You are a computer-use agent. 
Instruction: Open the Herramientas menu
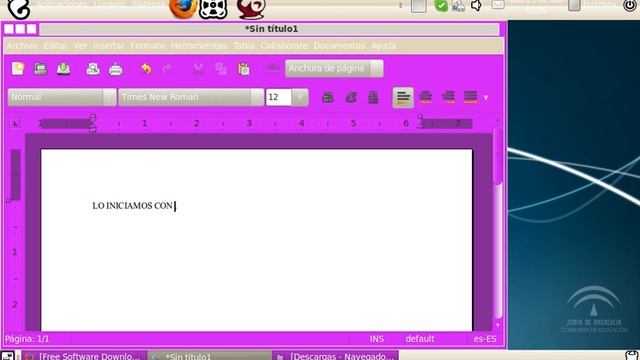(199, 46)
